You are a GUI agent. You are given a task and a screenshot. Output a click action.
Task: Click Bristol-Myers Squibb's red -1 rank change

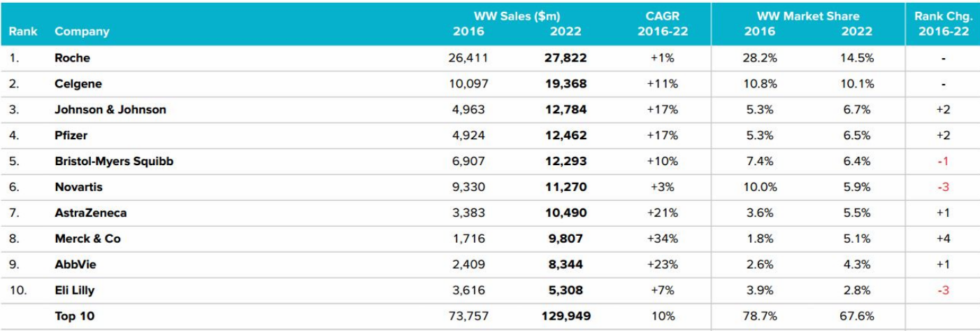[943, 161]
